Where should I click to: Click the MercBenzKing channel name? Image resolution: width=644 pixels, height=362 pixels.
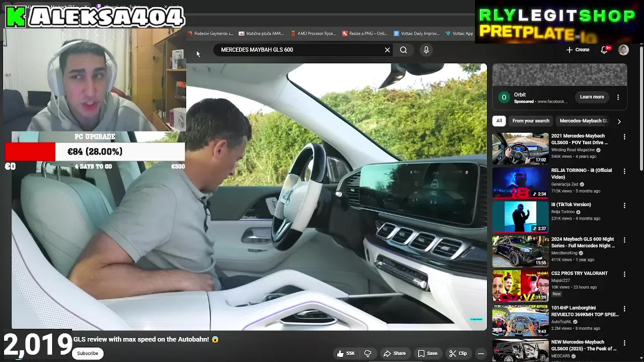[564, 253]
